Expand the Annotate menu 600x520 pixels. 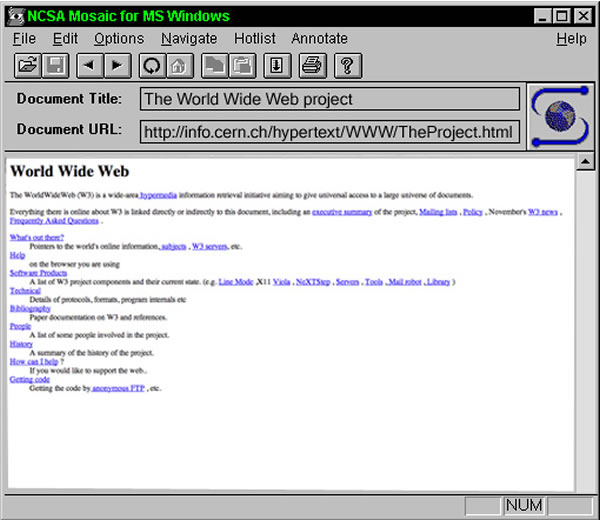point(320,39)
